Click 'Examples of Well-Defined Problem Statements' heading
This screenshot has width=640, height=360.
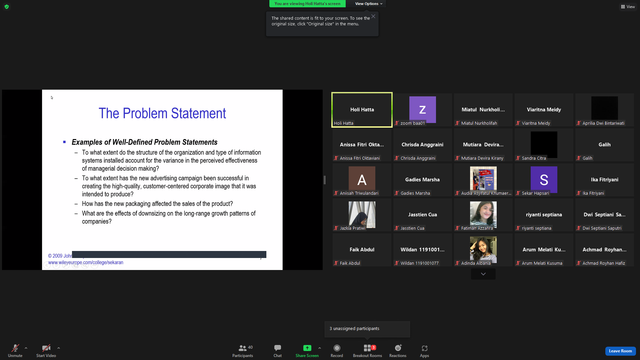(144, 142)
